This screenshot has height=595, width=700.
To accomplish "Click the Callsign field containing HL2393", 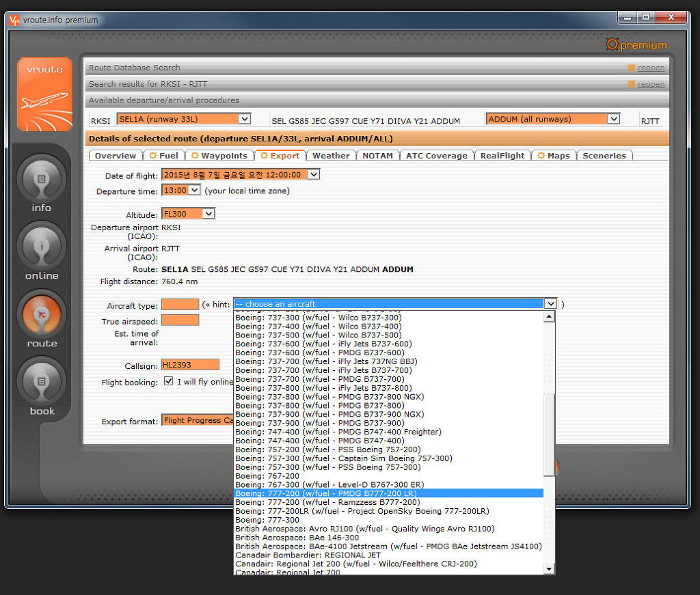I will point(190,365).
